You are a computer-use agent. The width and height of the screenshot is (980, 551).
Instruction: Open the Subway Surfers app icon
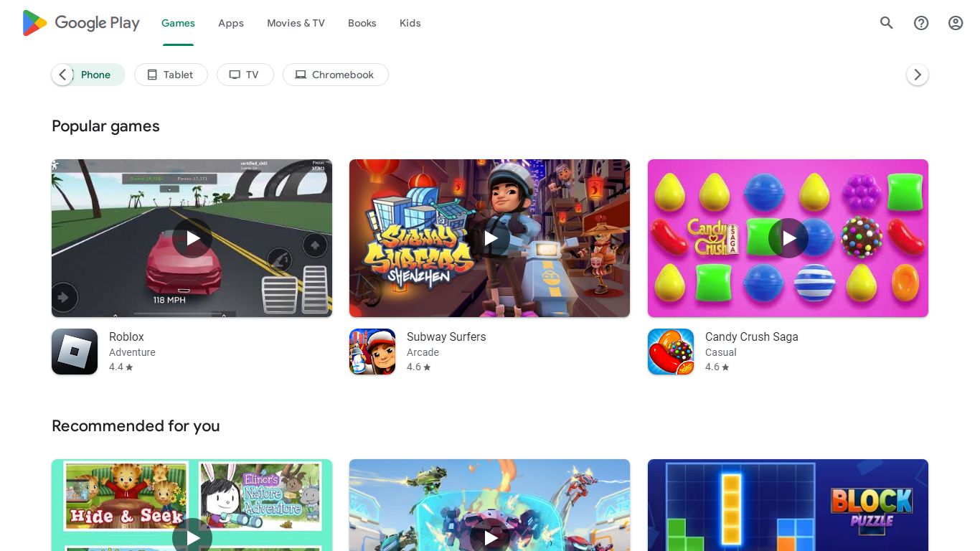(372, 352)
